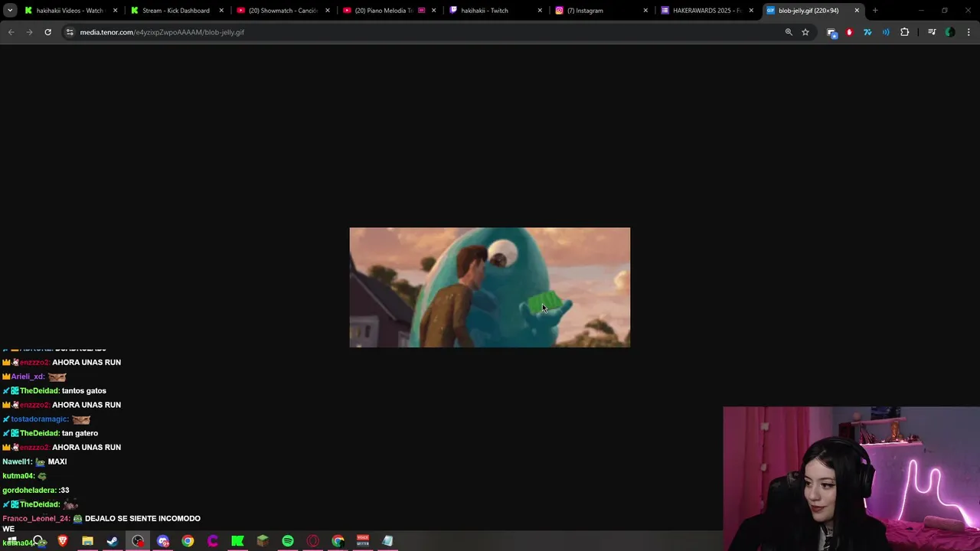Open File Explorer from the taskbar
Image resolution: width=980 pixels, height=551 pixels.
coord(87,541)
